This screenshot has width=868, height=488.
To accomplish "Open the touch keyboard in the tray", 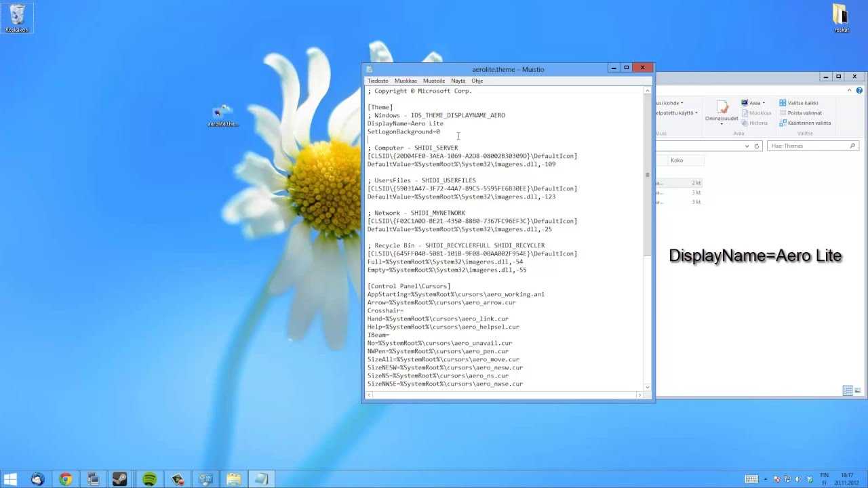I will tap(751, 479).
